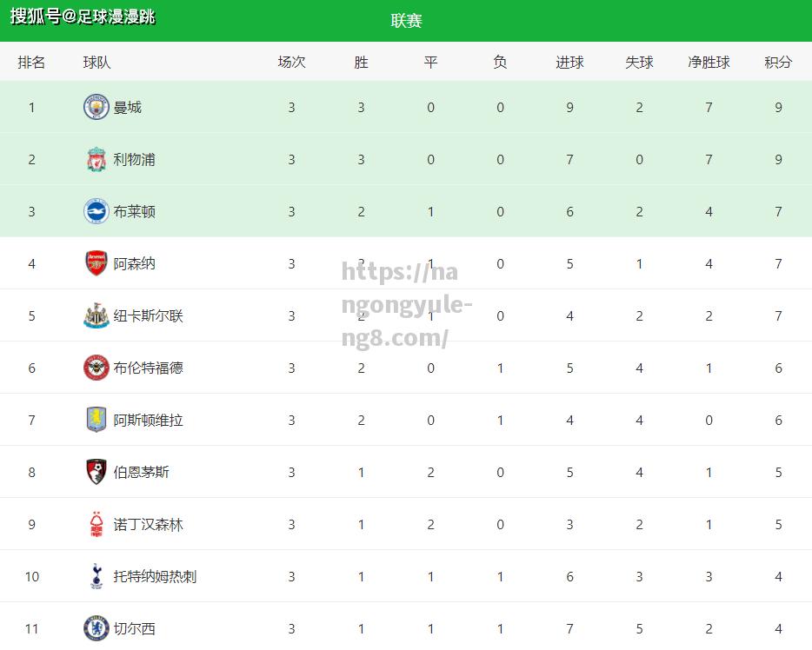Screen dimensions: 812x650
Task: Click the Brighton club crest
Action: [97, 211]
